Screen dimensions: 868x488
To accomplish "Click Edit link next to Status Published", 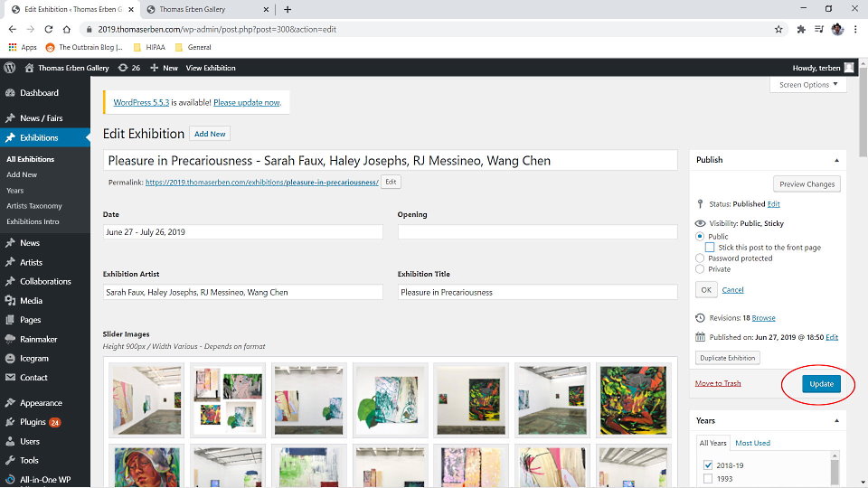I will point(773,204).
